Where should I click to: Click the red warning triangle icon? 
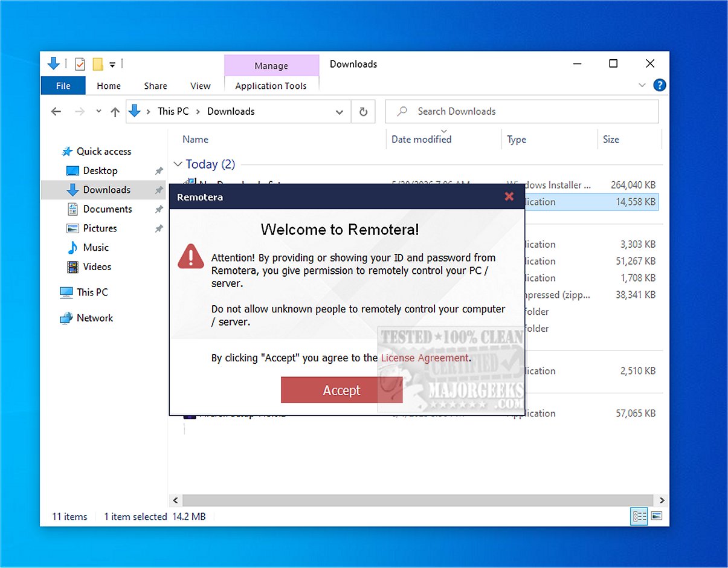(191, 256)
